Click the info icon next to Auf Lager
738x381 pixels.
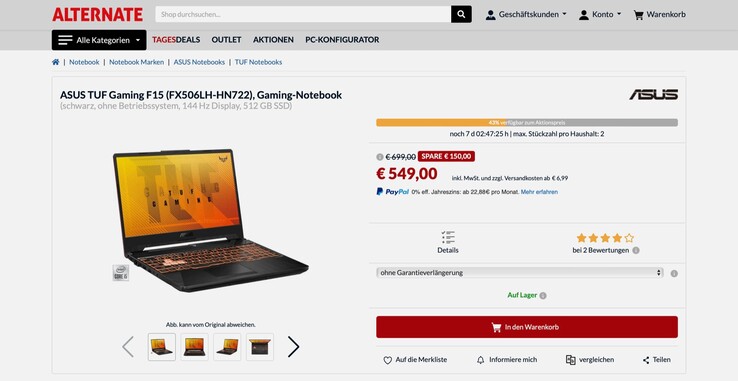pyautogui.click(x=543, y=296)
